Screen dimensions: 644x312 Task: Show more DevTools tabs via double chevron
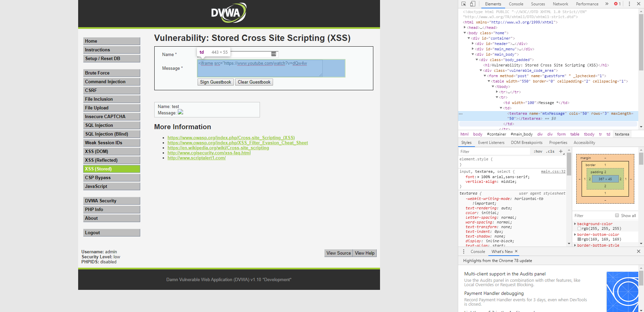coord(606,4)
